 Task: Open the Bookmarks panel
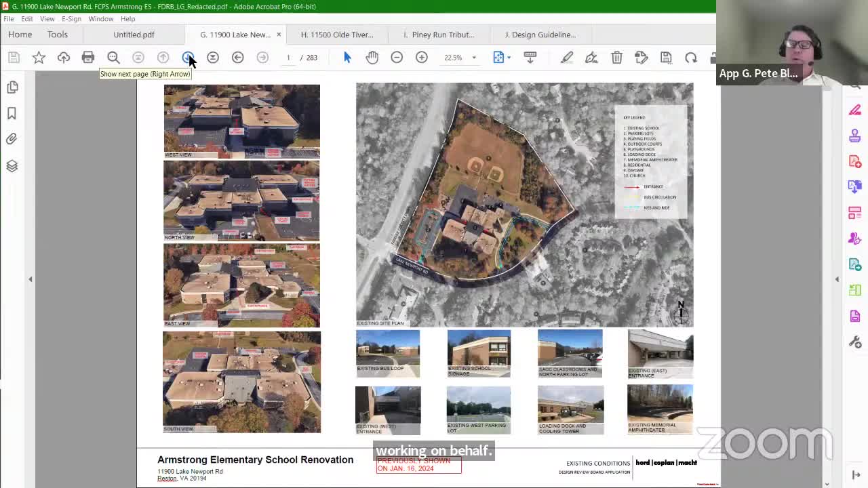coord(11,113)
